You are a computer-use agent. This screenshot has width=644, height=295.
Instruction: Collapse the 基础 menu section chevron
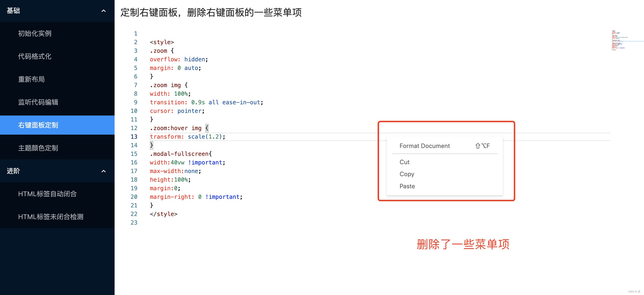click(104, 11)
